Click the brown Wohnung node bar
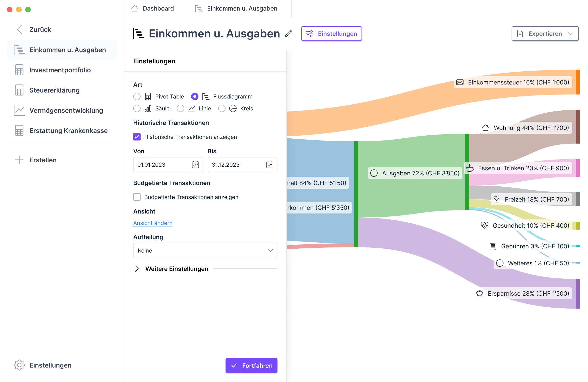This screenshot has height=382, width=588. coord(578,127)
